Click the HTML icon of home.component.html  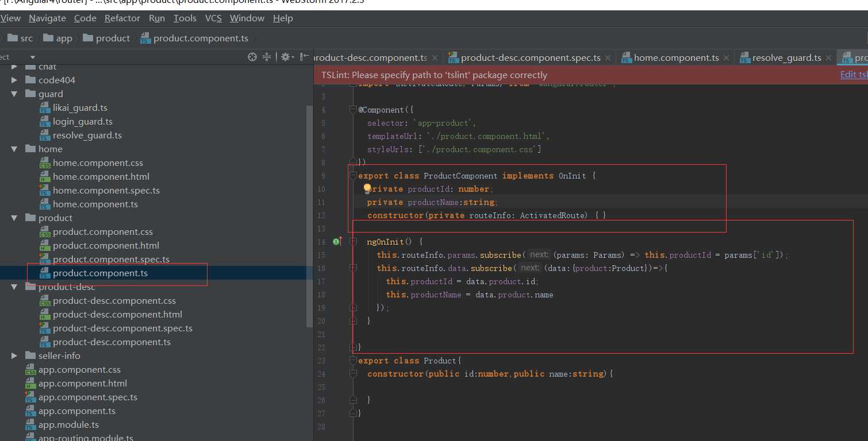point(45,177)
